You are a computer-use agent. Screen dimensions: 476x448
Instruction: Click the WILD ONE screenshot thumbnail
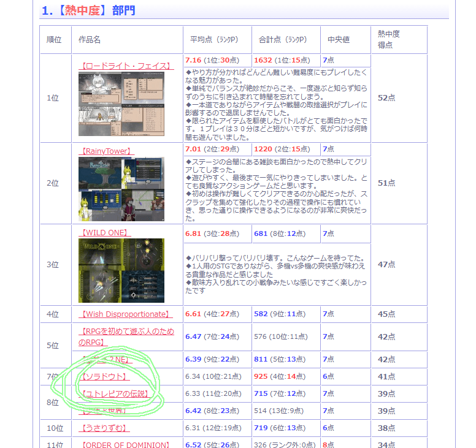(x=121, y=270)
